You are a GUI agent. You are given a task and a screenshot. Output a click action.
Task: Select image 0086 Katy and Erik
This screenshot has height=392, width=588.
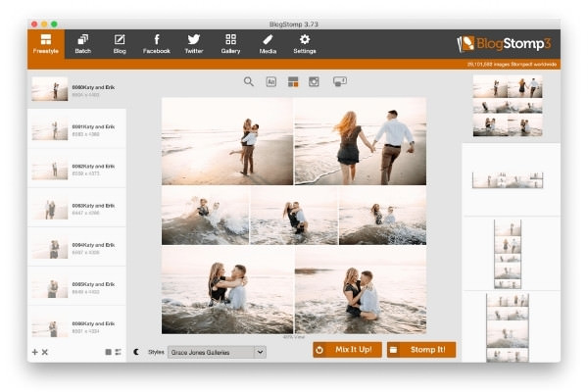pyautogui.click(x=76, y=324)
